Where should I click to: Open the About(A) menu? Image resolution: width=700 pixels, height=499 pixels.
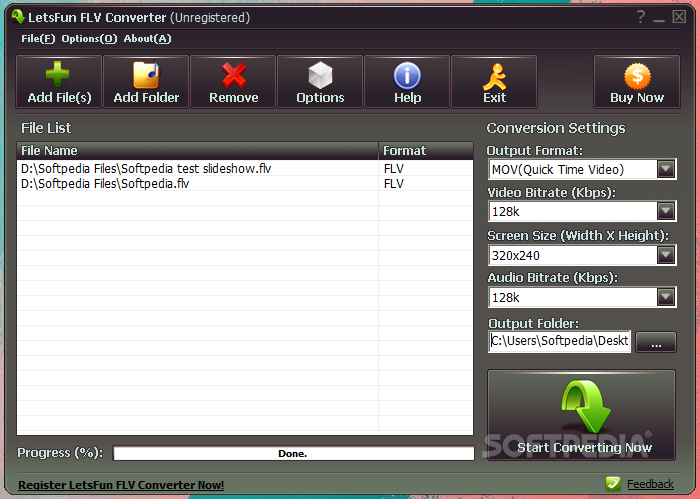[147, 39]
